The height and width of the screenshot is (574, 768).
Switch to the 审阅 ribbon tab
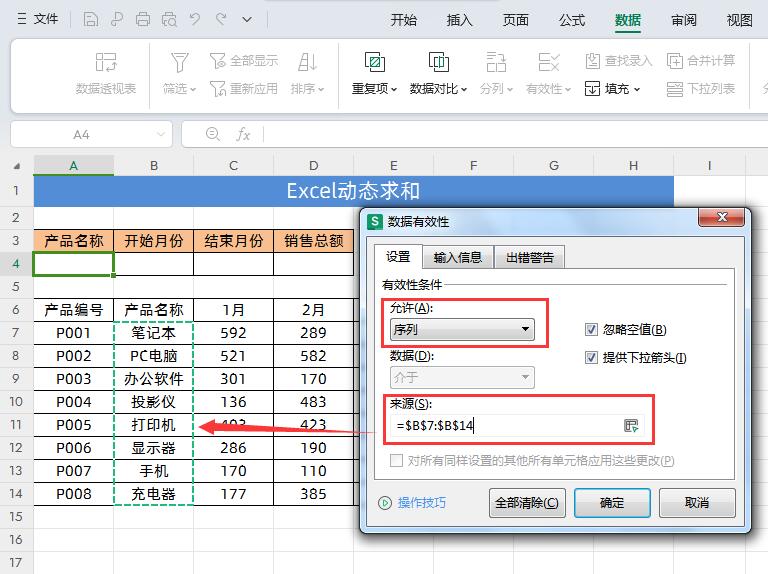684,20
